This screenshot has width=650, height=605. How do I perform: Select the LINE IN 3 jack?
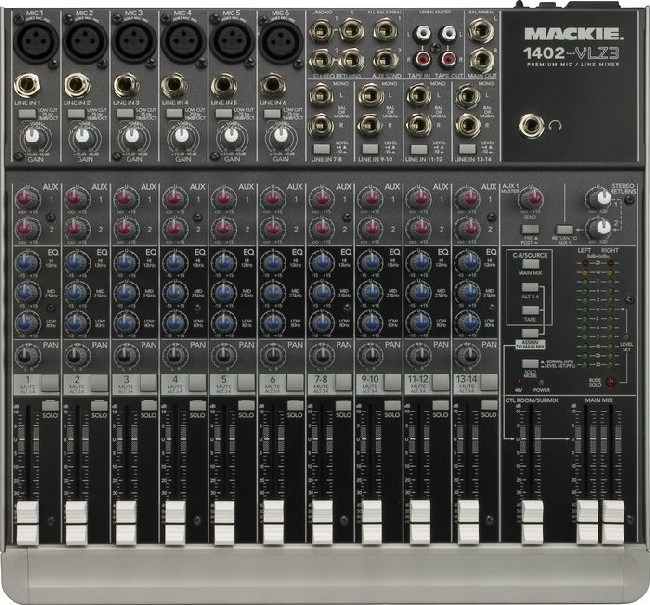[127, 85]
